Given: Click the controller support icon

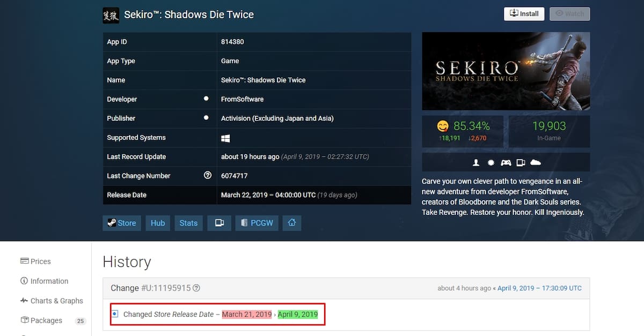Looking at the screenshot, I should 506,162.
